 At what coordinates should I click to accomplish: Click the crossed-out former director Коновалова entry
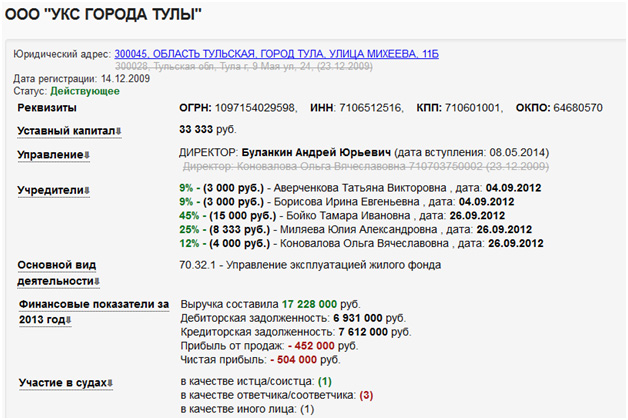(330, 165)
